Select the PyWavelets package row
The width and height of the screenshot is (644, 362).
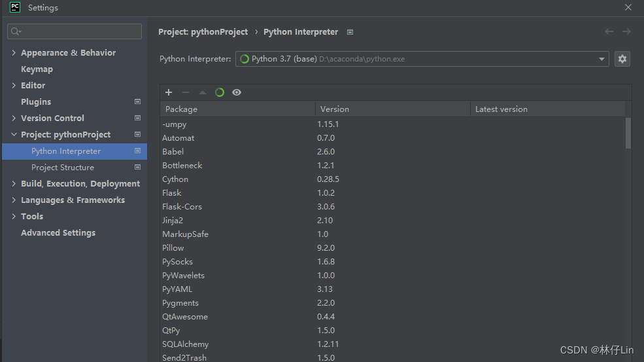393,276
